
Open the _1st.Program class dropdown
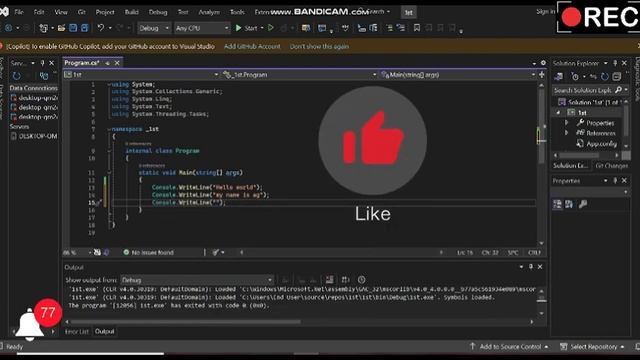click(x=299, y=75)
